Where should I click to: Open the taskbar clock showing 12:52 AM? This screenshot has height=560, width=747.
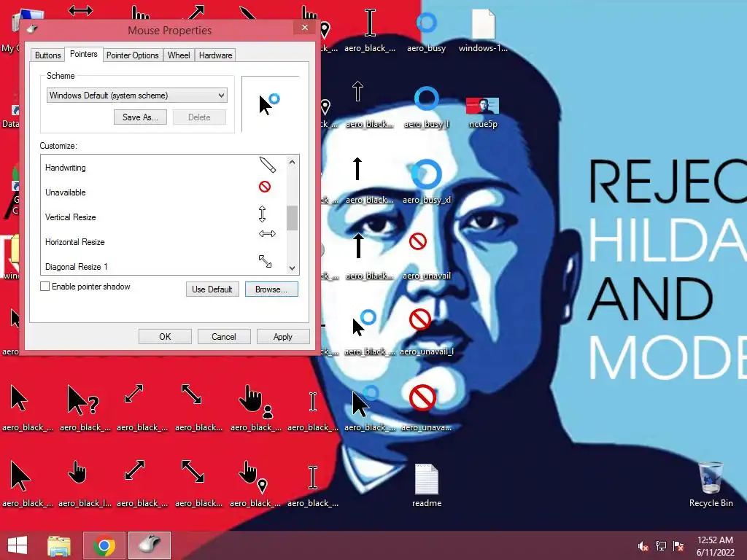715,546
